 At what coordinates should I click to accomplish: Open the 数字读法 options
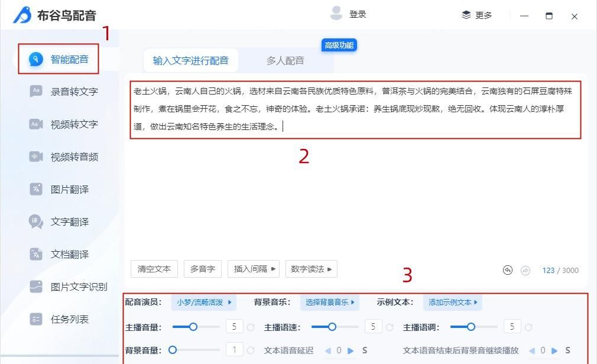pyautogui.click(x=312, y=269)
